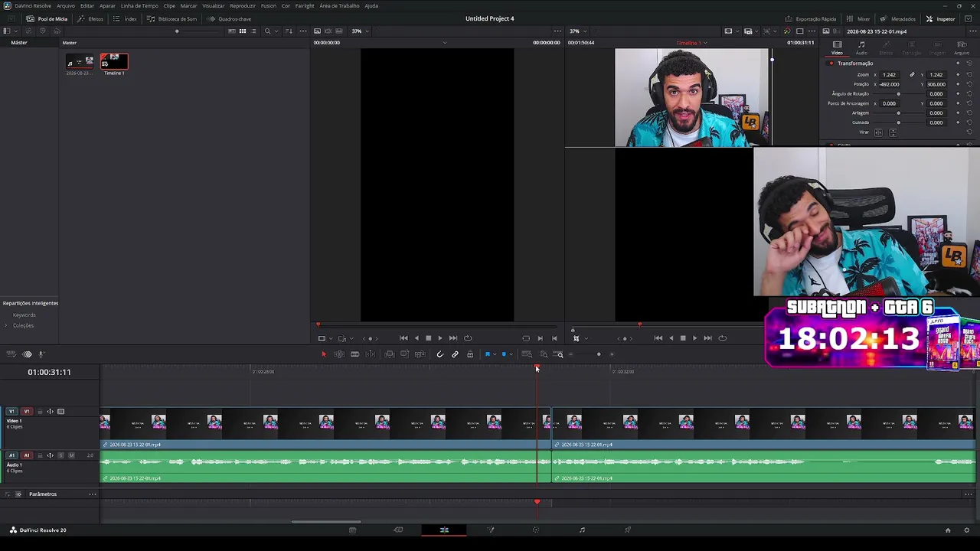Open the Editar menu
980x551 pixels.
click(x=87, y=5)
